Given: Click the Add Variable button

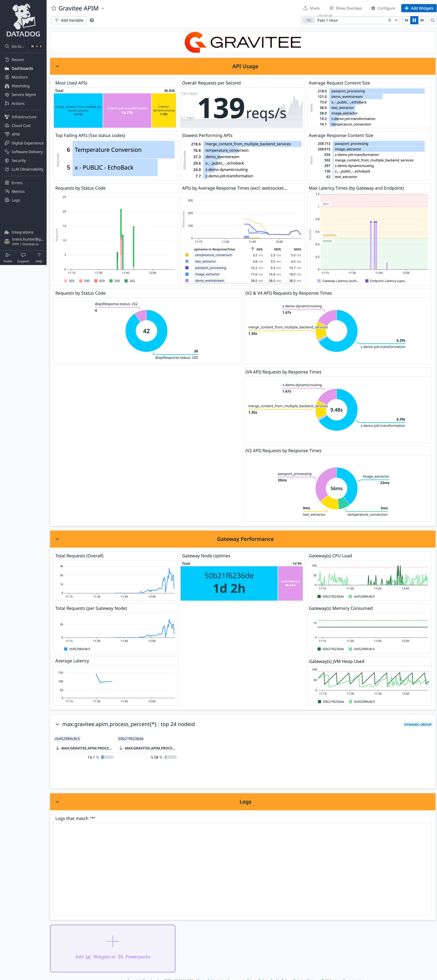Looking at the screenshot, I should tap(69, 21).
